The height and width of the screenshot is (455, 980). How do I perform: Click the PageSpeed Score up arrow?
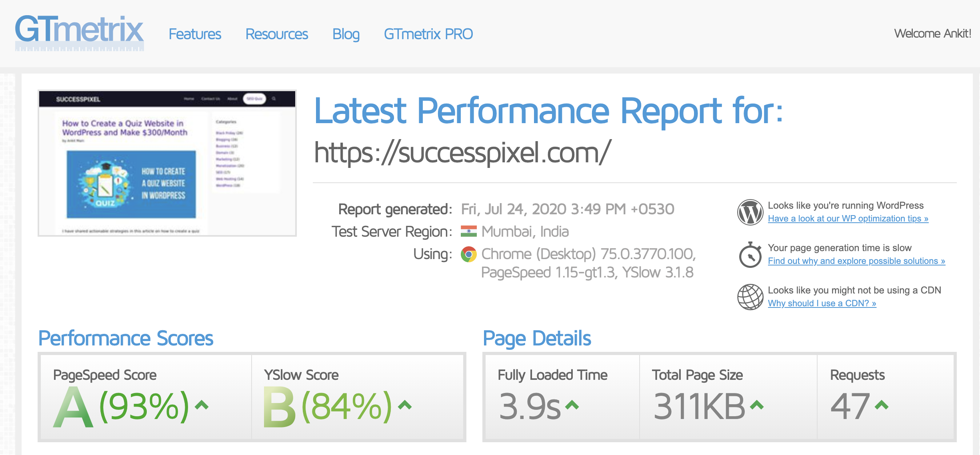coord(202,405)
